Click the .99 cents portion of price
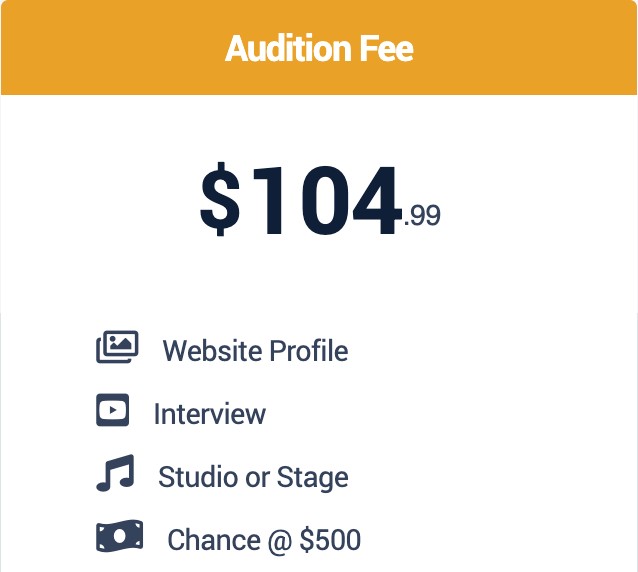 422,215
